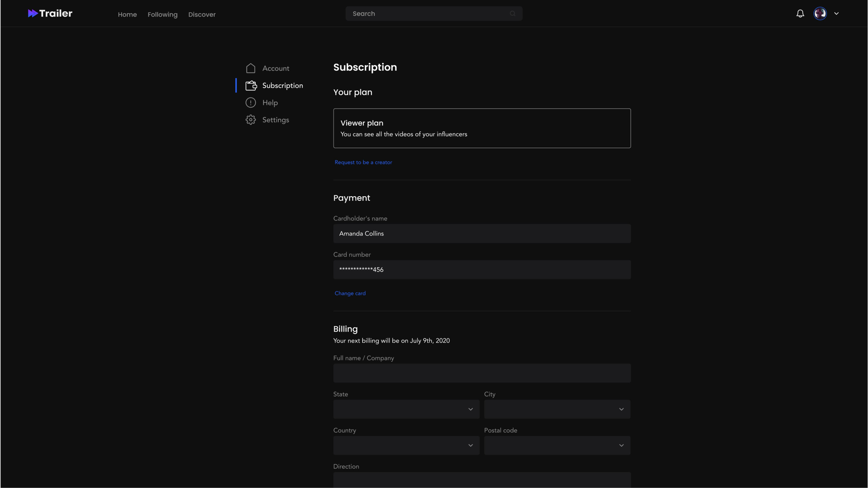
Task: Select Subscription in the sidebar
Action: pos(282,85)
